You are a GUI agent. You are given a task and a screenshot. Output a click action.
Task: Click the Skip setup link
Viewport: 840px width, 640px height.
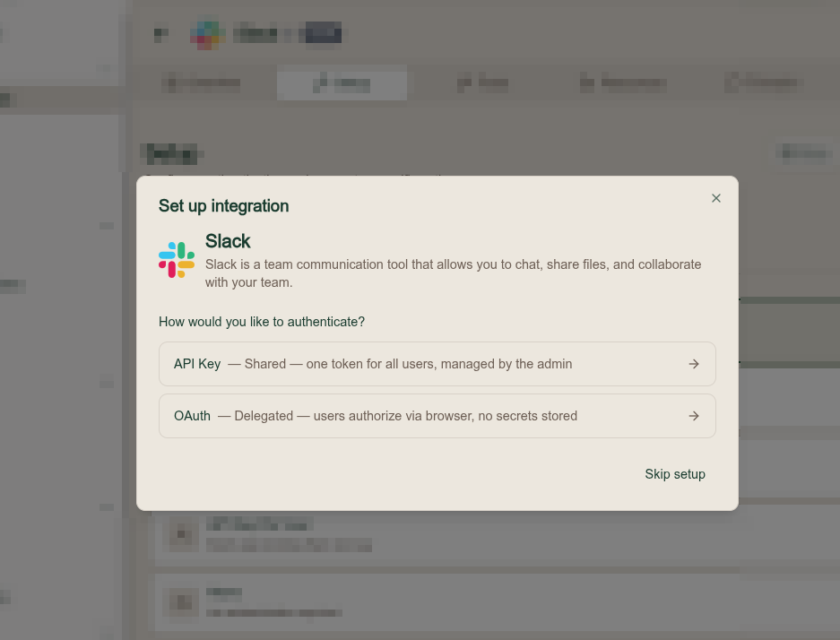pyautogui.click(x=675, y=474)
